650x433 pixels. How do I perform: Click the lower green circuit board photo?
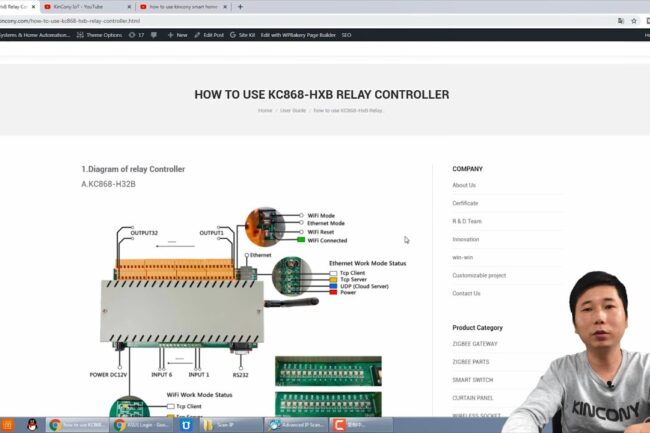328,404
